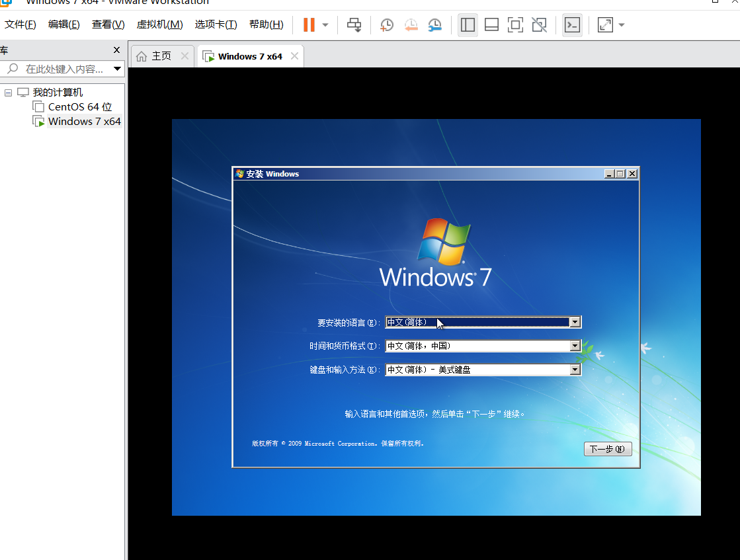Take a snapshot using clock-plus icon
The height and width of the screenshot is (560, 740).
click(x=387, y=25)
